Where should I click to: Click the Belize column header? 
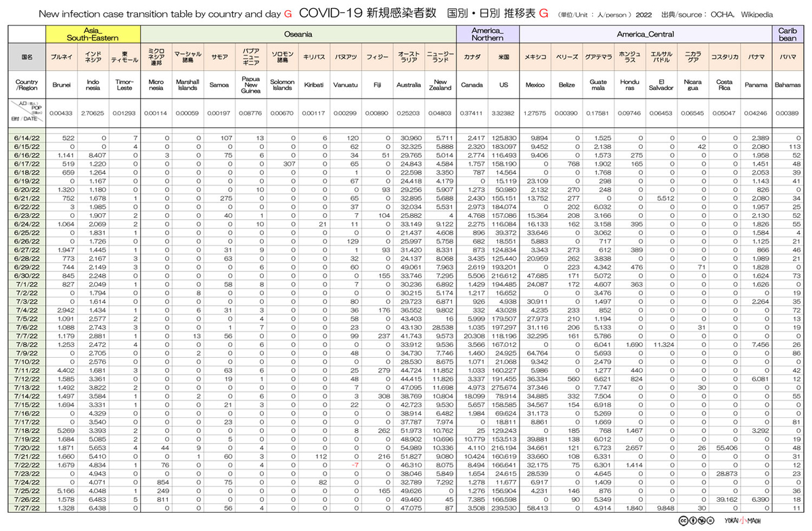pos(566,86)
